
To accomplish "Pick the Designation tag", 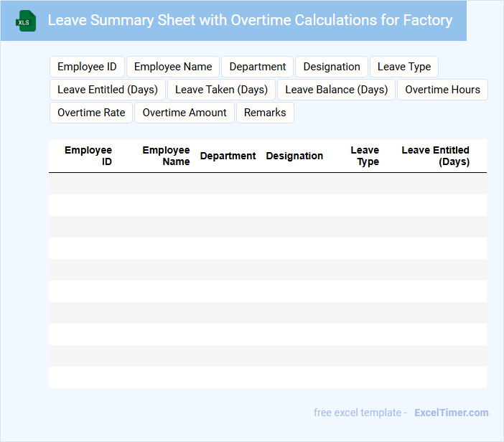I will click(332, 67).
